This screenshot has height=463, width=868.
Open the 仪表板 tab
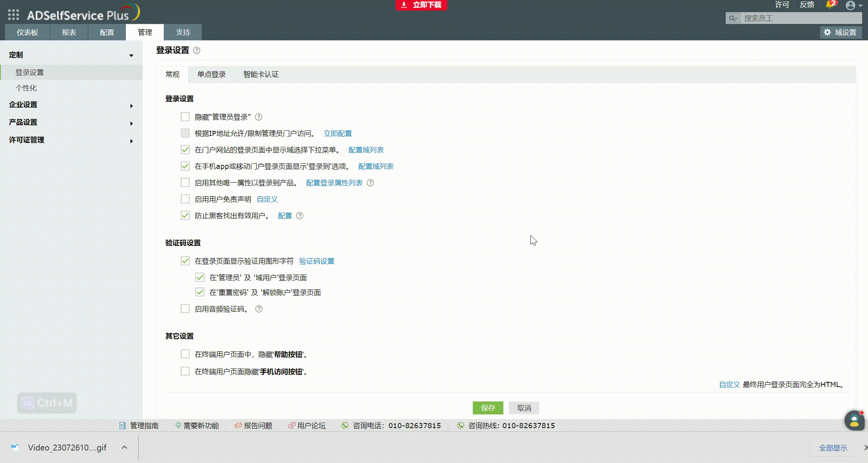[x=27, y=33]
